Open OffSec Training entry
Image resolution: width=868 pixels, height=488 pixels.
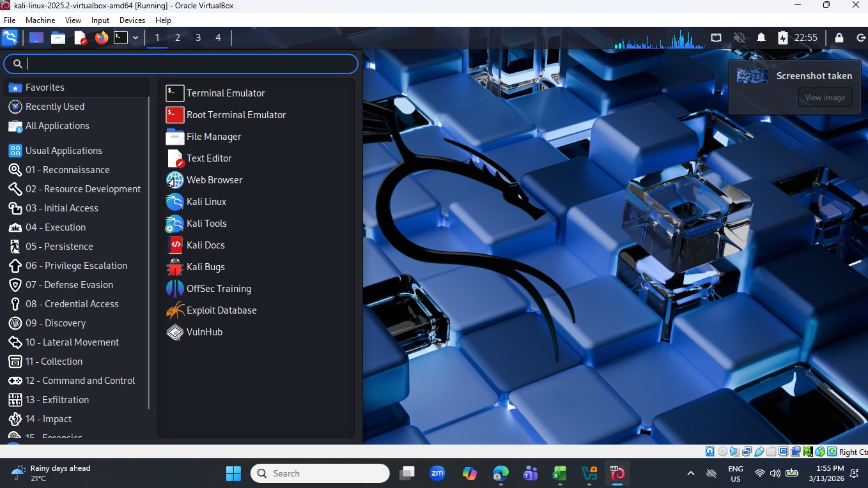(x=256, y=289)
